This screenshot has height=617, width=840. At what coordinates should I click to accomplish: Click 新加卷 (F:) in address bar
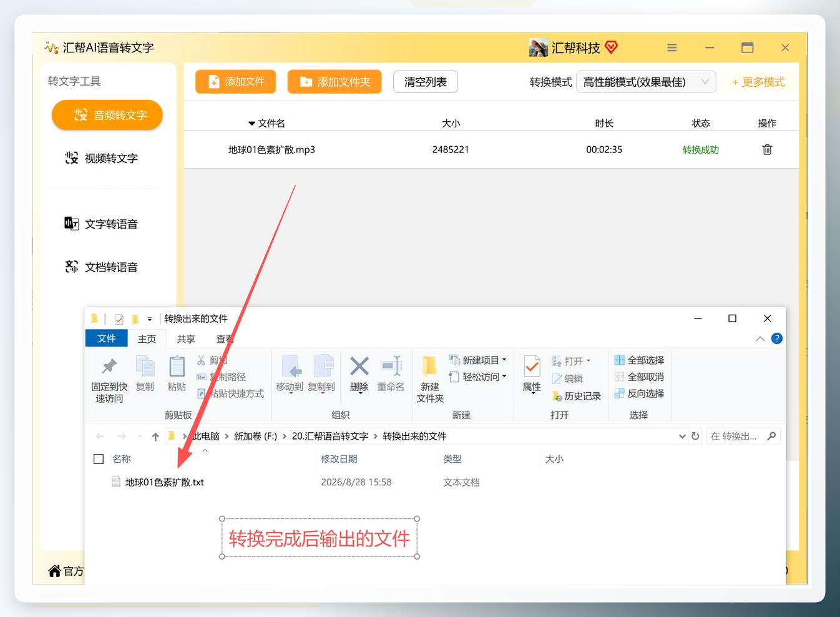255,437
